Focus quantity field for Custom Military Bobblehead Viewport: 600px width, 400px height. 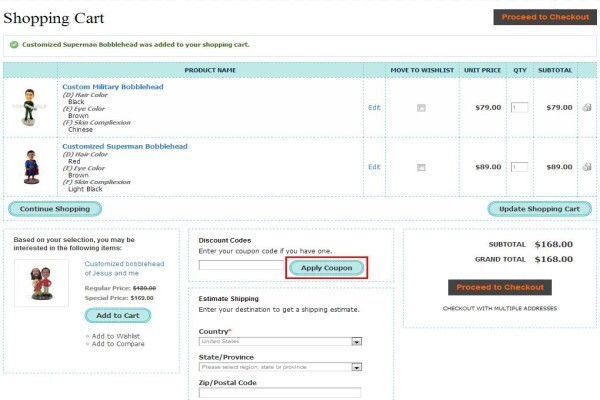pos(520,108)
